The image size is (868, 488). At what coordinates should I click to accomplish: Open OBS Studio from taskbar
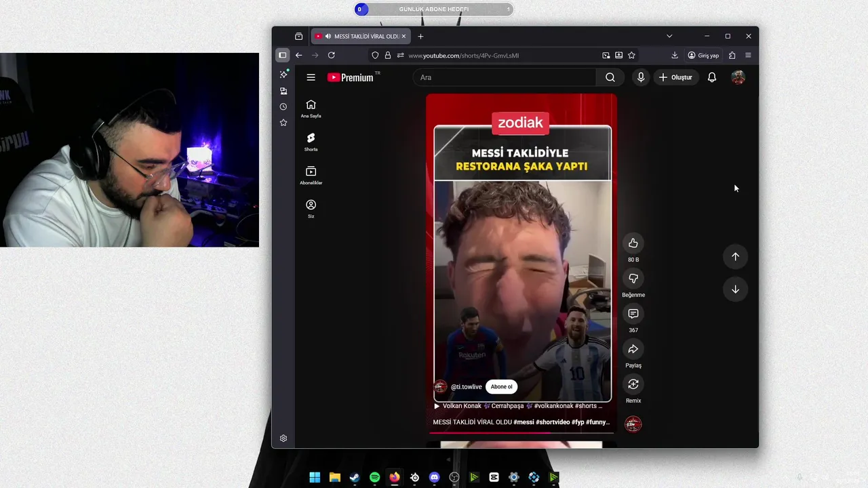coord(454,477)
